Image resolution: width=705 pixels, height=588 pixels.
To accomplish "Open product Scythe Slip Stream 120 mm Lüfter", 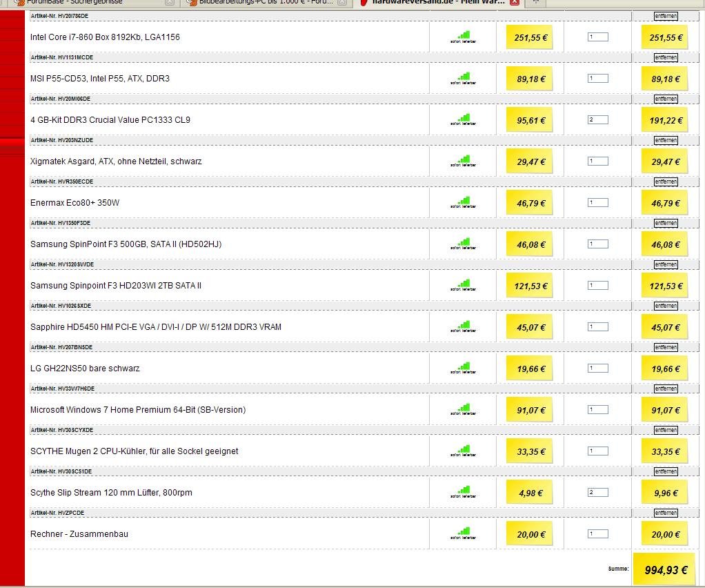I will coord(111,492).
